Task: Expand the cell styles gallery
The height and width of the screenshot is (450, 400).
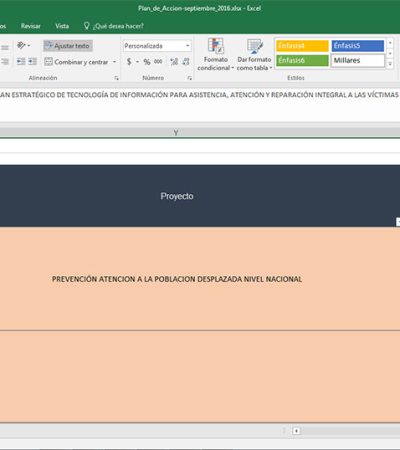Action: click(390, 64)
